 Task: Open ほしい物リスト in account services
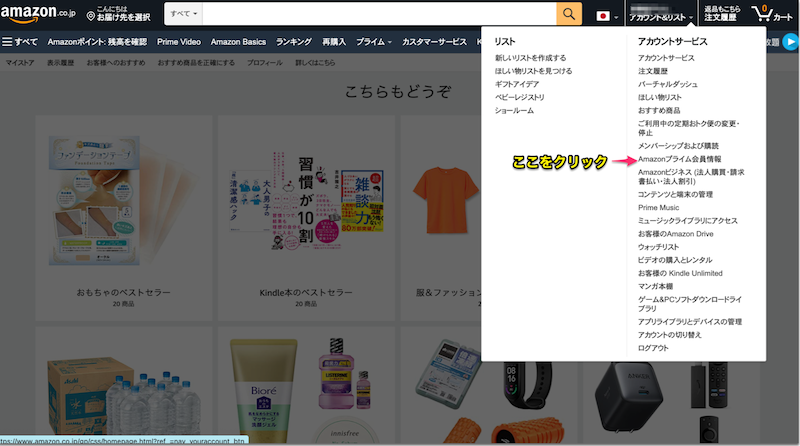pos(660,97)
